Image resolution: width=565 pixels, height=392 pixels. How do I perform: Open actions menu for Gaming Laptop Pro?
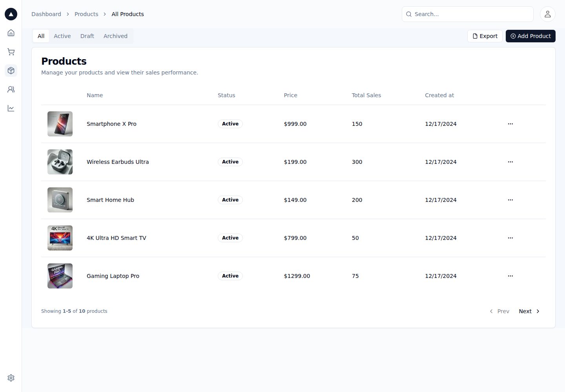click(510, 276)
